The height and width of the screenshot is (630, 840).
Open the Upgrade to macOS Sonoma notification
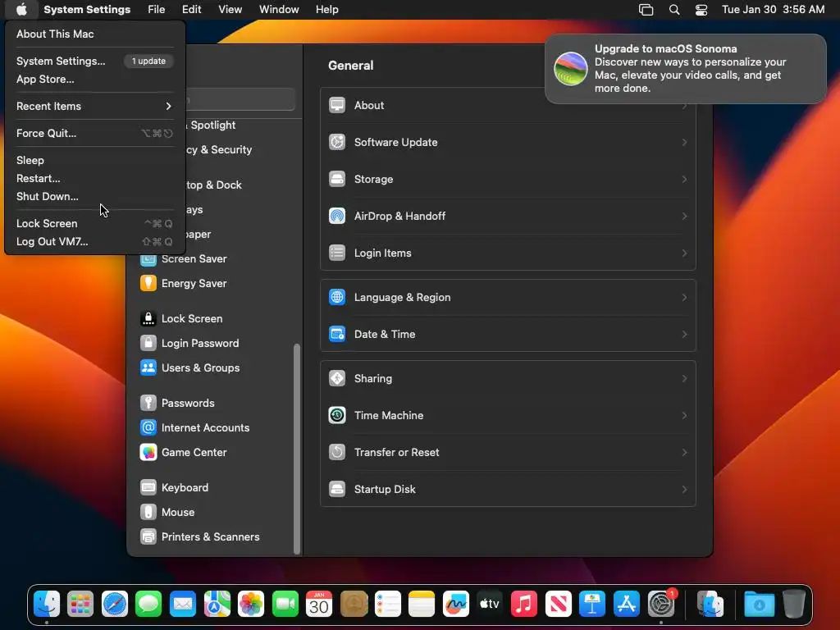tap(685, 69)
